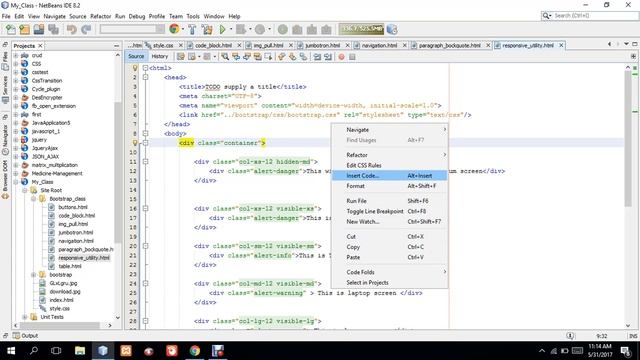640x360 pixels.
Task: Open the Refactor submenu in context menu
Action: (x=389, y=155)
